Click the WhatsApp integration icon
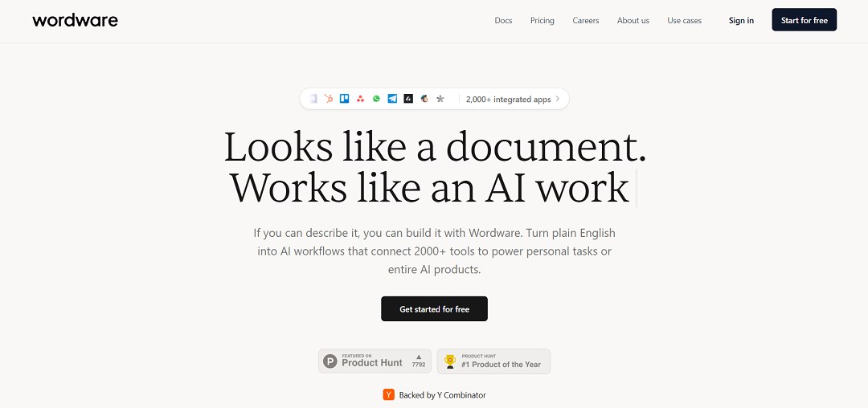The height and width of the screenshot is (408, 868). click(376, 99)
